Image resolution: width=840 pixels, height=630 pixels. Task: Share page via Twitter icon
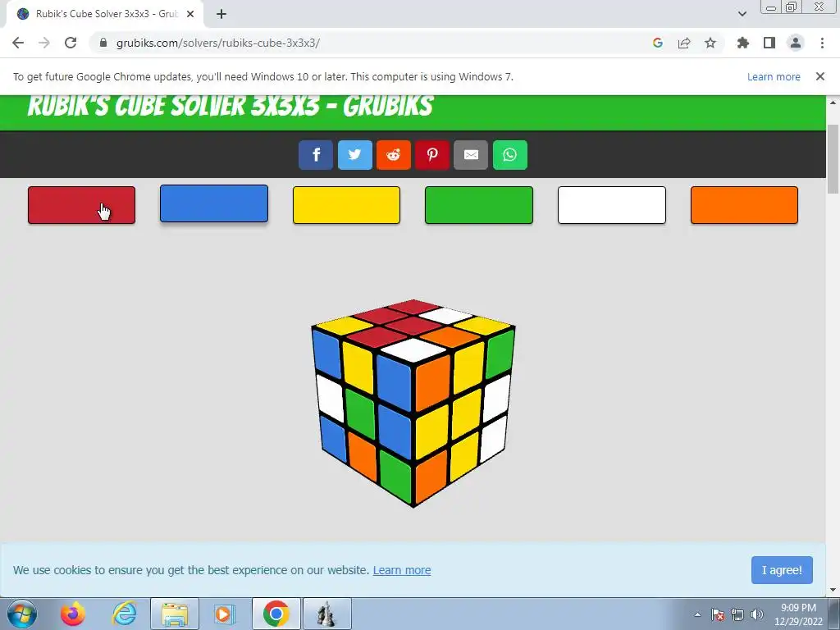click(354, 155)
